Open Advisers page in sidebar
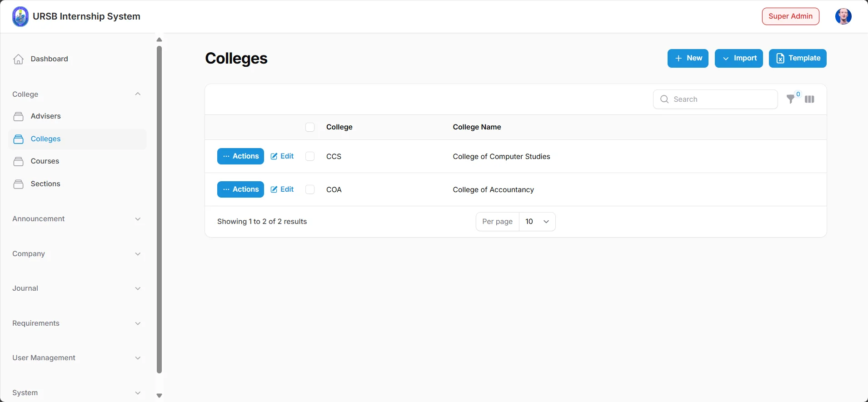This screenshot has height=402, width=868. pyautogui.click(x=77, y=116)
